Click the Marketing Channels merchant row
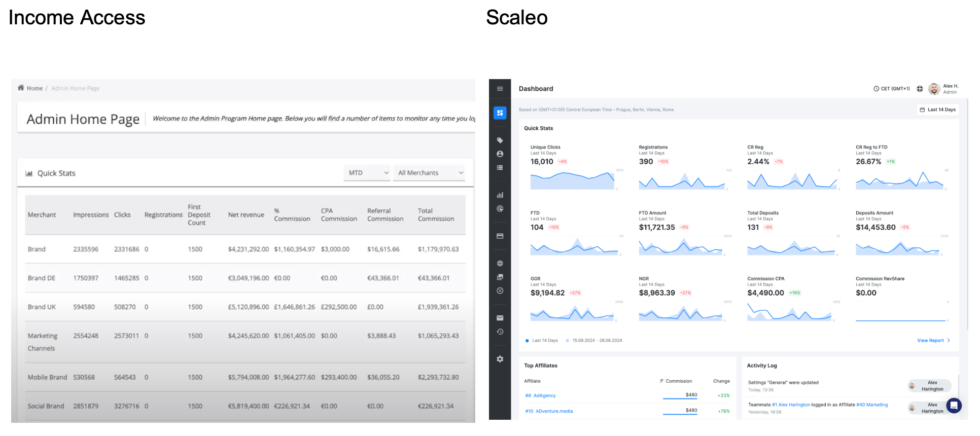The height and width of the screenshot is (436, 980). (245, 342)
